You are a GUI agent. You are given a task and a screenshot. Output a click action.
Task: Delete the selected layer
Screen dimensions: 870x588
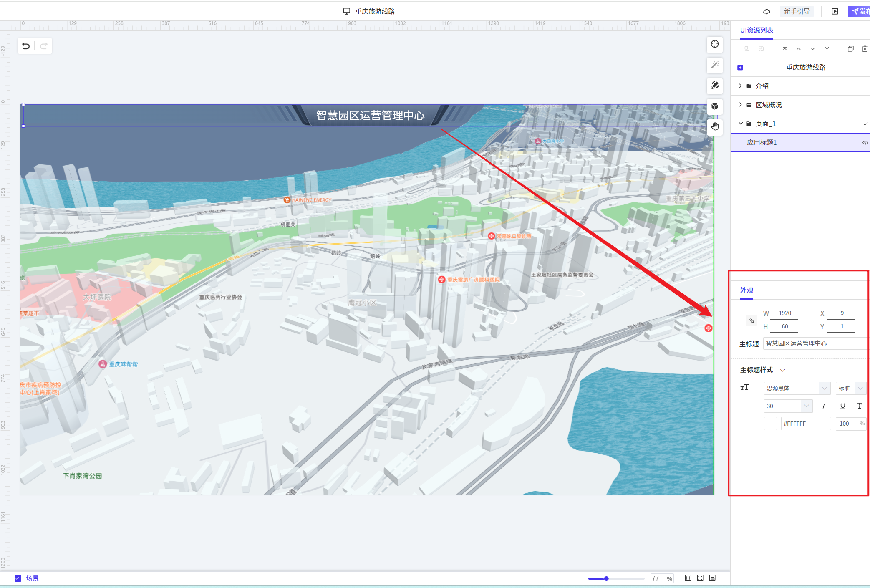click(x=865, y=49)
